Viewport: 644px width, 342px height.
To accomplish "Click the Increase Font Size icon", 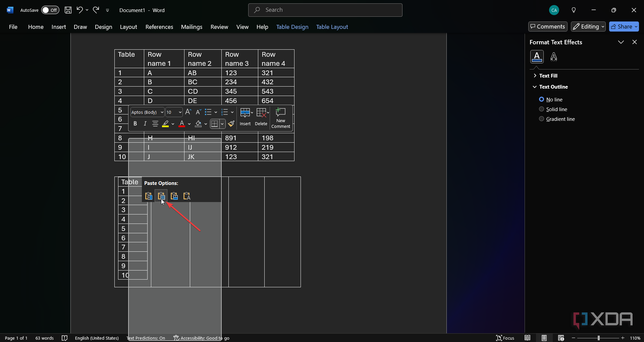I will pos(188,112).
